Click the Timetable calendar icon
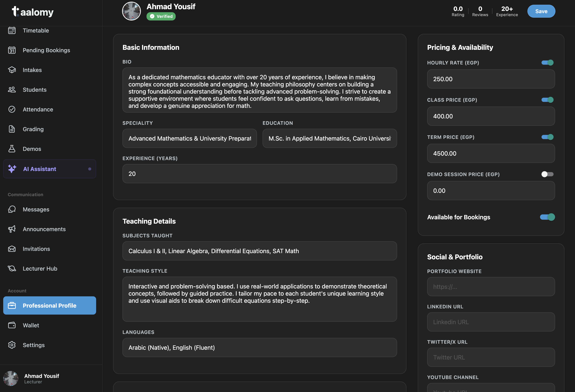575x392 pixels. tap(12, 30)
